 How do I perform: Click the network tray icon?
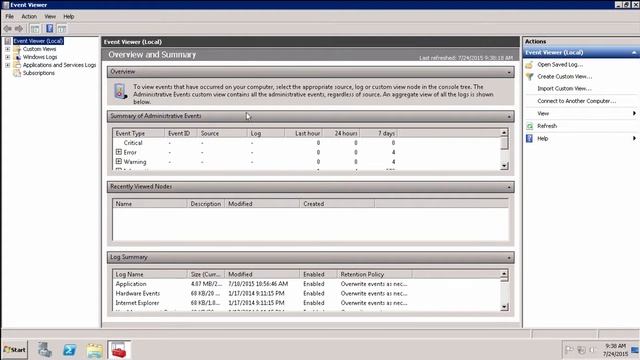pos(581,350)
